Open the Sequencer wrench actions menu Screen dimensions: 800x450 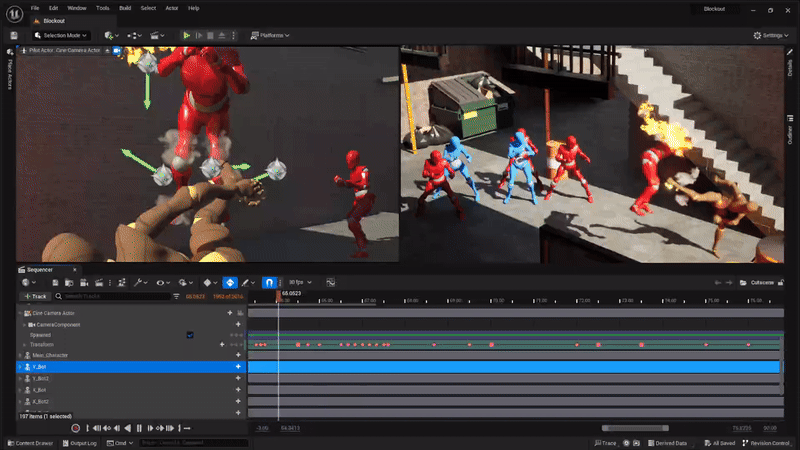tap(139, 283)
